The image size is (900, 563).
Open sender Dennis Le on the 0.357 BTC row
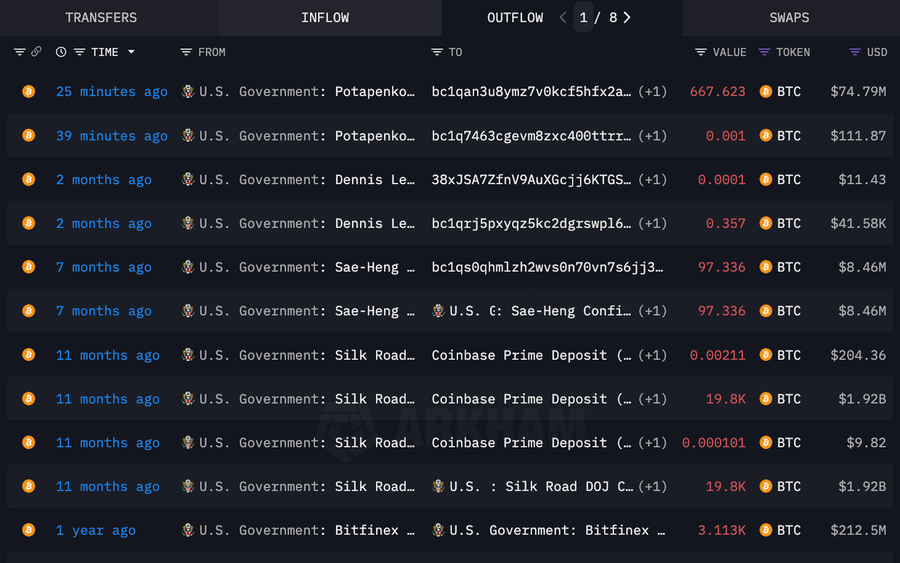click(374, 223)
